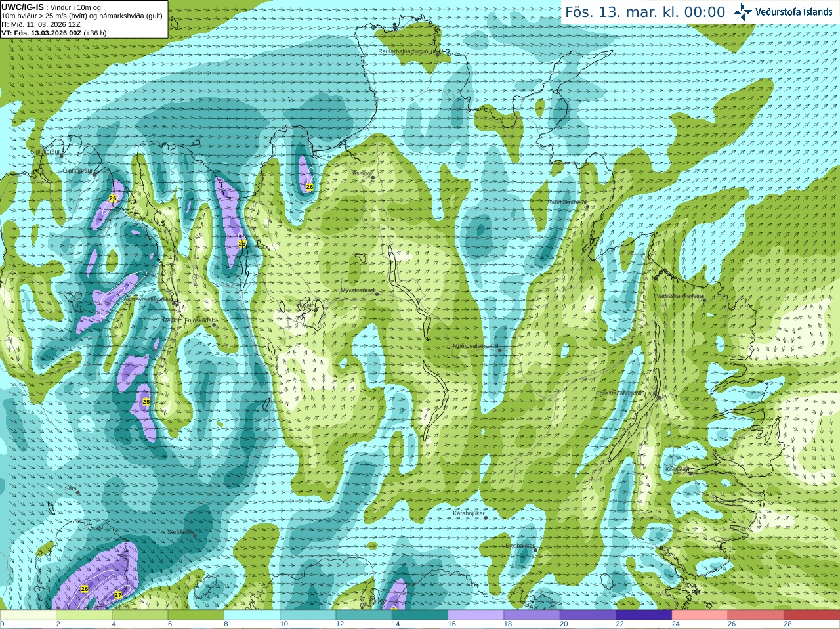Screen dimensions: 840x629
Task: Select the 14–16 m/s legend swatch
Action: (420, 615)
